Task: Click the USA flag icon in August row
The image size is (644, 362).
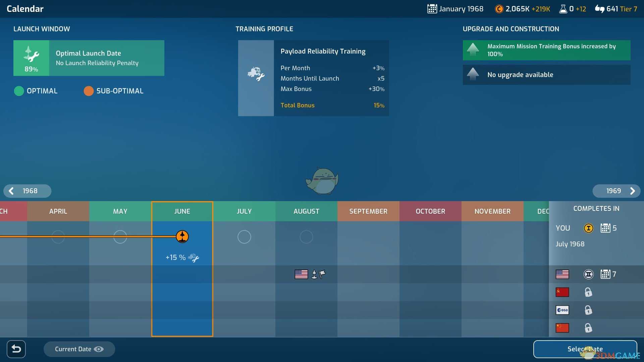Action: pyautogui.click(x=301, y=274)
